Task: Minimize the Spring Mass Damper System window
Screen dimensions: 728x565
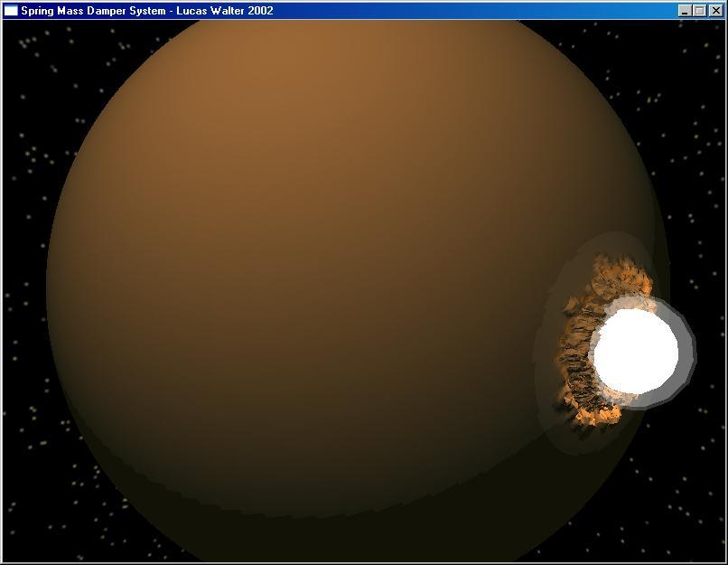Action: [684, 11]
